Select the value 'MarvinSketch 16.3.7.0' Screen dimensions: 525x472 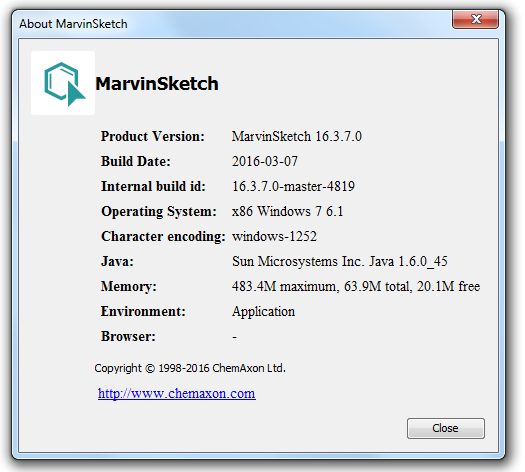(x=297, y=137)
